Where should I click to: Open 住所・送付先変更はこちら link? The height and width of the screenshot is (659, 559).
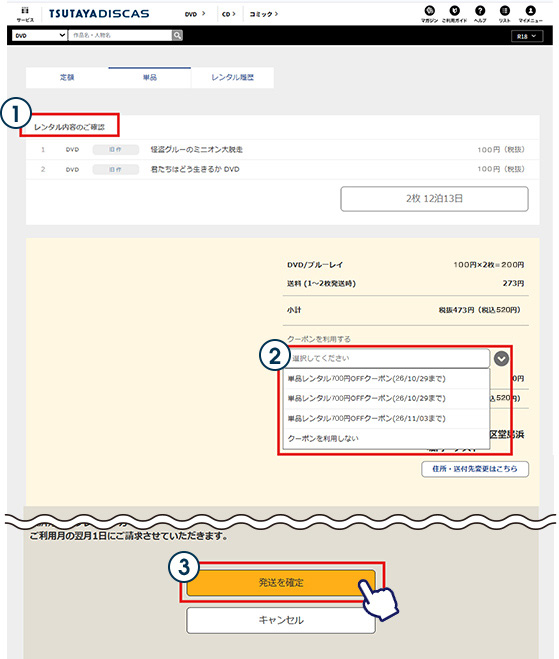475,469
